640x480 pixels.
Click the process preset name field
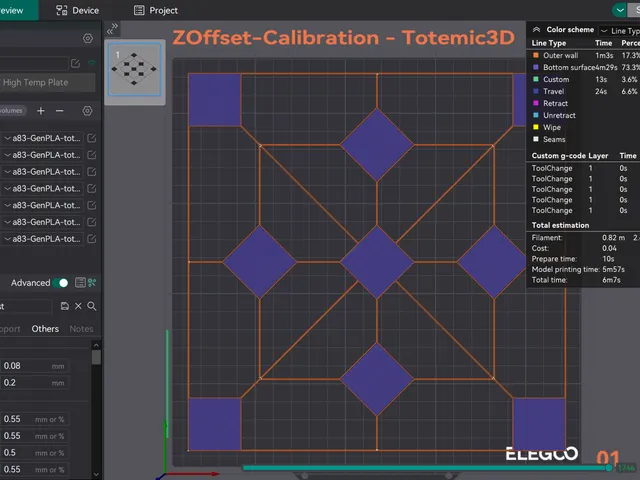point(26,306)
